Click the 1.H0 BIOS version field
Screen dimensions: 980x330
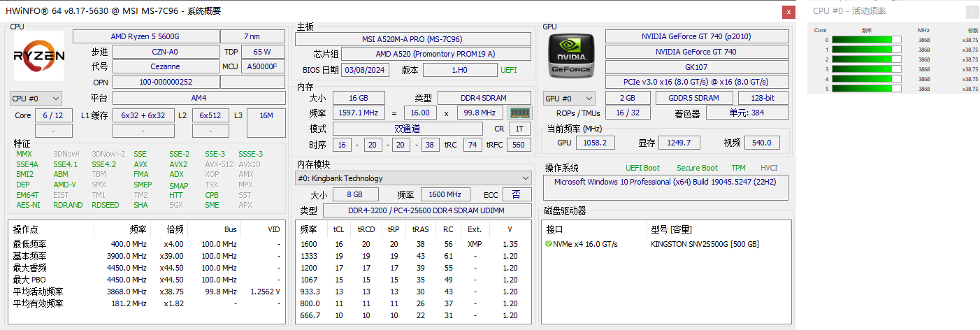[x=459, y=70]
